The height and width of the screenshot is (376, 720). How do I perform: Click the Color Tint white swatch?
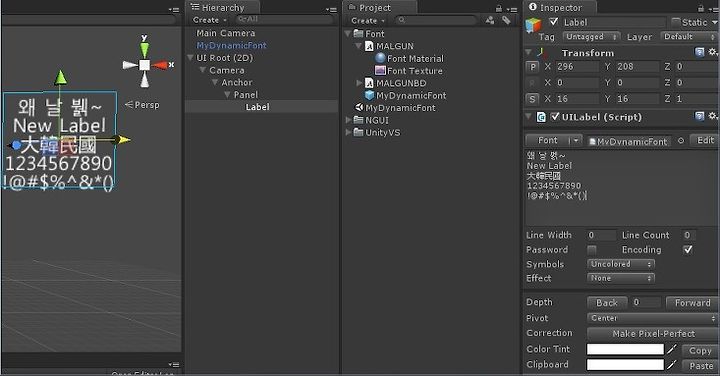[x=625, y=349]
